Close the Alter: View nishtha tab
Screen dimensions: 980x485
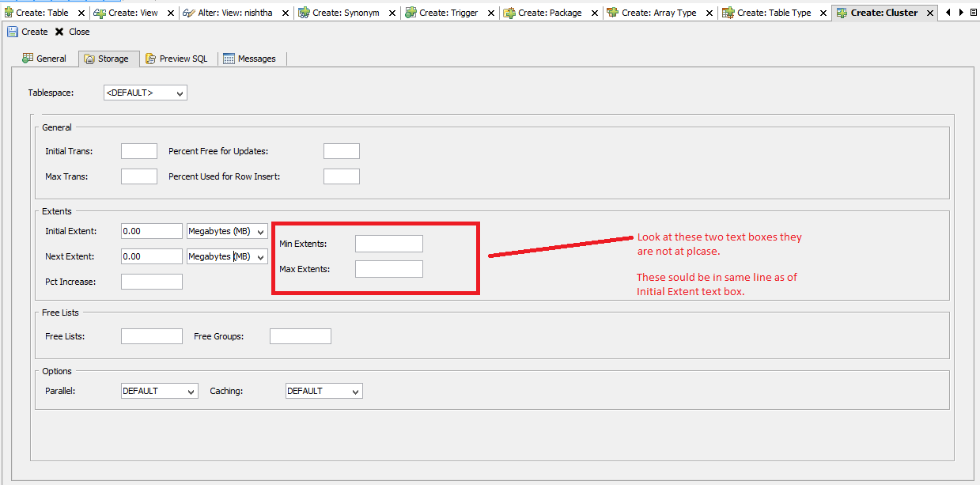[x=284, y=13]
